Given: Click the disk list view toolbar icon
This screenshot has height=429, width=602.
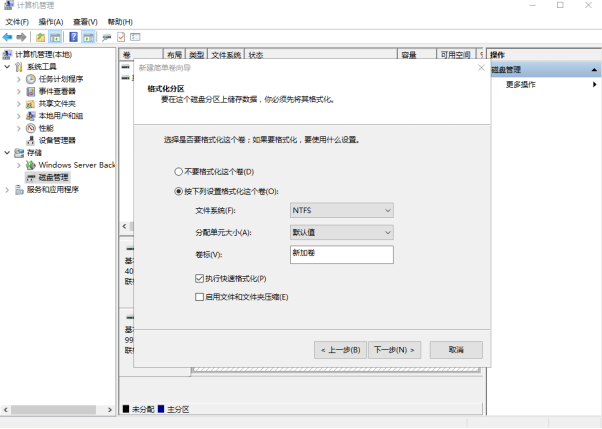Looking at the screenshot, I should pyautogui.click(x=135, y=37).
